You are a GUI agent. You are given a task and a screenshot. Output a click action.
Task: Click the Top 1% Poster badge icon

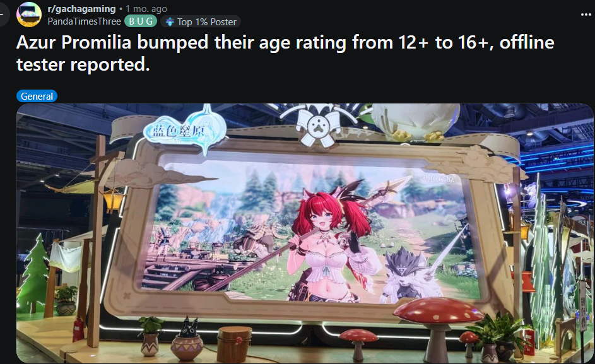pyautogui.click(x=170, y=21)
